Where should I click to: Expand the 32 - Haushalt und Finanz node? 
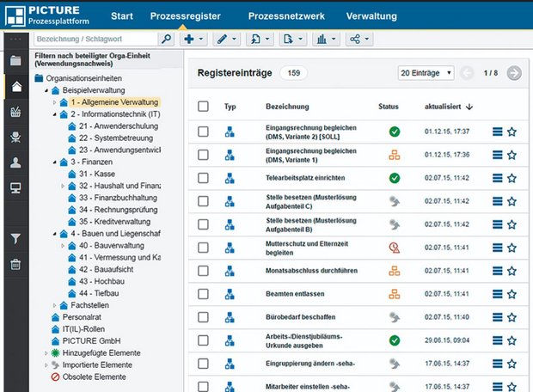tap(63, 186)
